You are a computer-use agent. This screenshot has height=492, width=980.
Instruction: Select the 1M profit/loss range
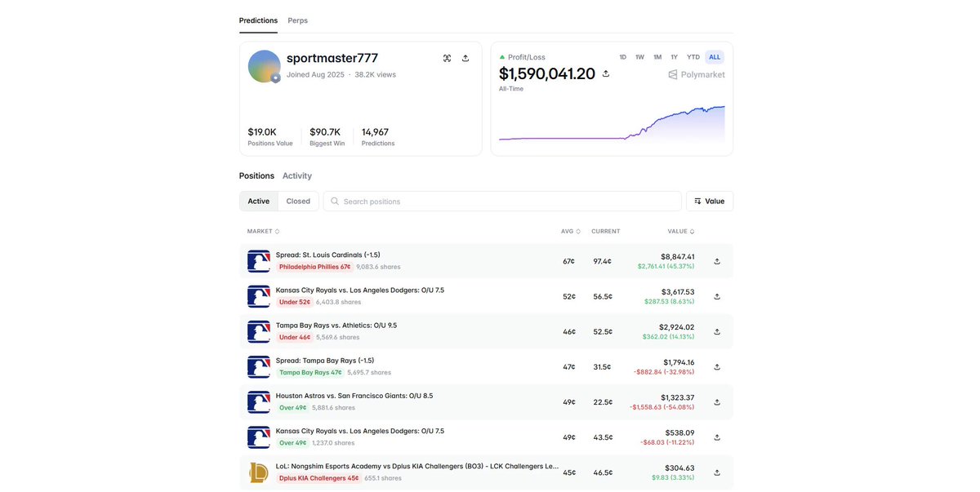[657, 57]
